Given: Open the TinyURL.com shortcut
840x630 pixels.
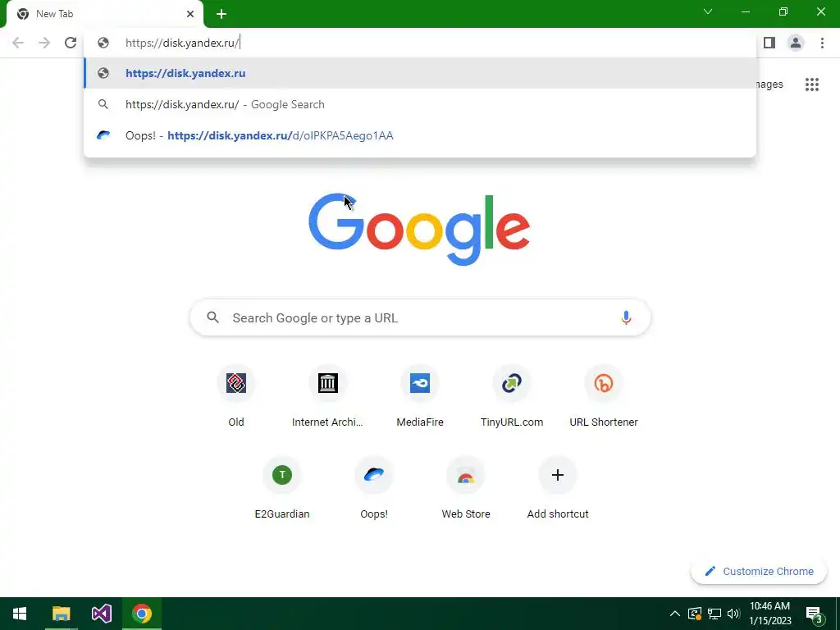Looking at the screenshot, I should coord(512,396).
